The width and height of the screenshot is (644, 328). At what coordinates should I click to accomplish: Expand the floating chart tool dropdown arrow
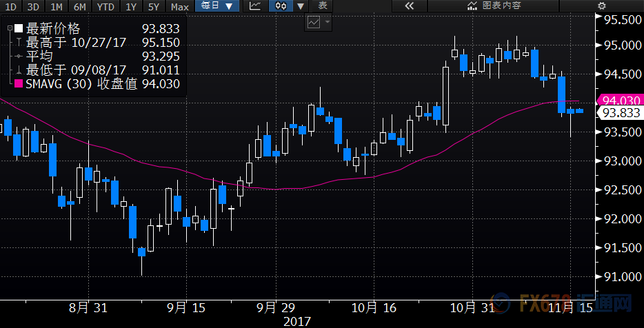[328, 22]
